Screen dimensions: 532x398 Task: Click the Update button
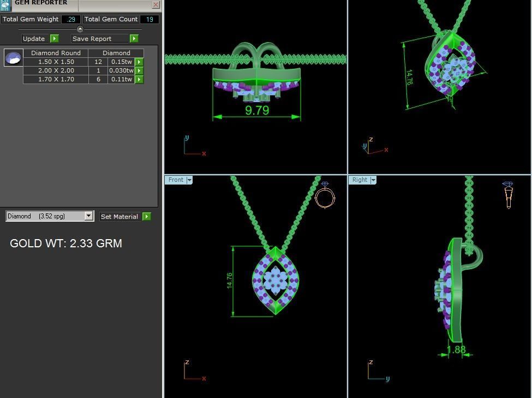tap(35, 39)
